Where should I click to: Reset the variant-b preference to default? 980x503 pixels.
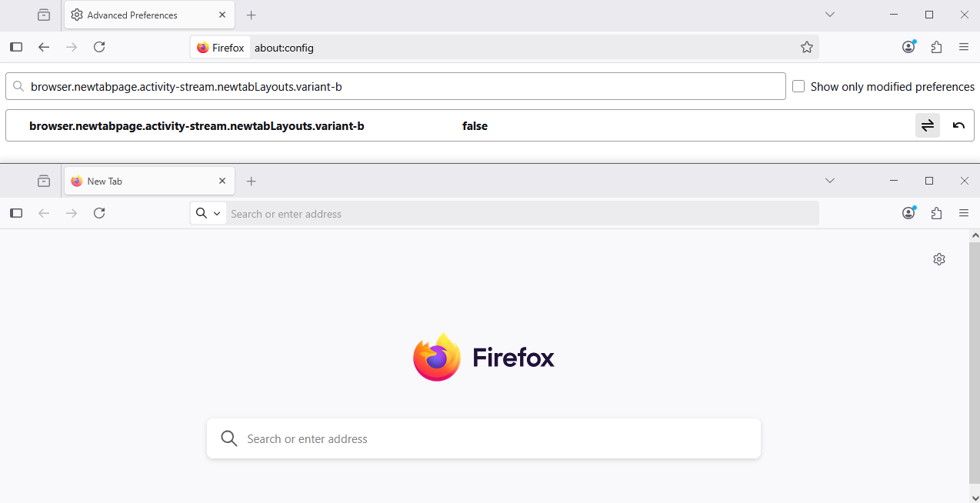[x=958, y=125]
